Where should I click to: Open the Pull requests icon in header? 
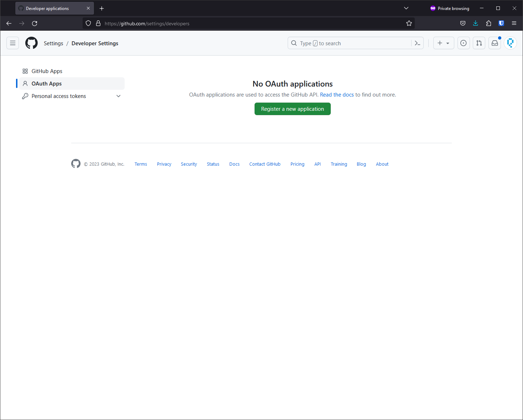pos(479,43)
